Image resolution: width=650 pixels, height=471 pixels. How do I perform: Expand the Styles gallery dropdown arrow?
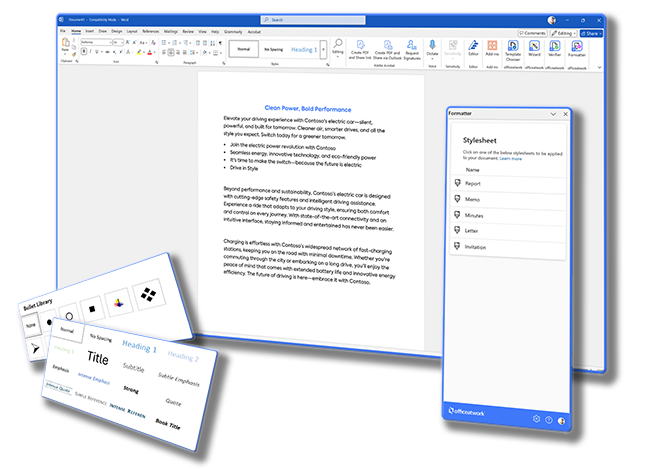(x=323, y=49)
